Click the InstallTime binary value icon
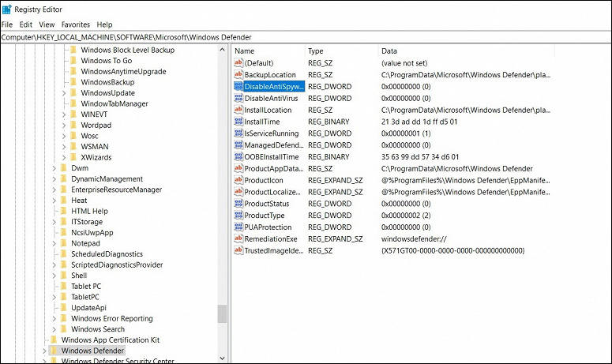This screenshot has height=364, width=612. pyautogui.click(x=238, y=122)
